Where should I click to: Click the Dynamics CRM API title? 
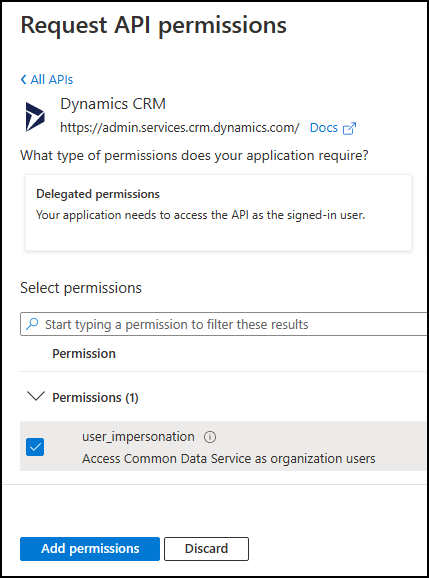pyautogui.click(x=113, y=104)
